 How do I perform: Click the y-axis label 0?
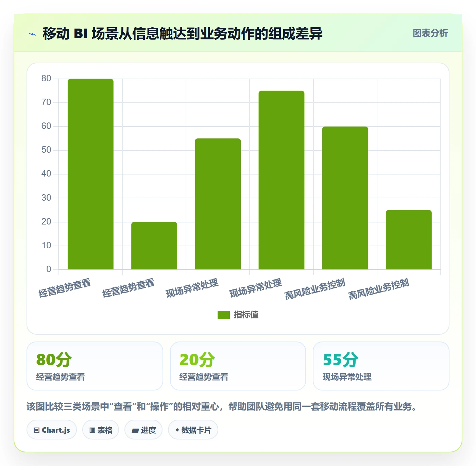coord(49,269)
